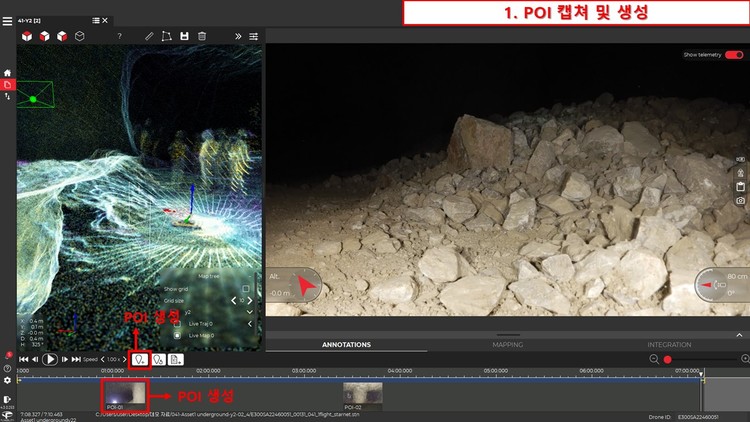Go to Home in left sidebar
The image size is (750, 422).
click(7, 73)
